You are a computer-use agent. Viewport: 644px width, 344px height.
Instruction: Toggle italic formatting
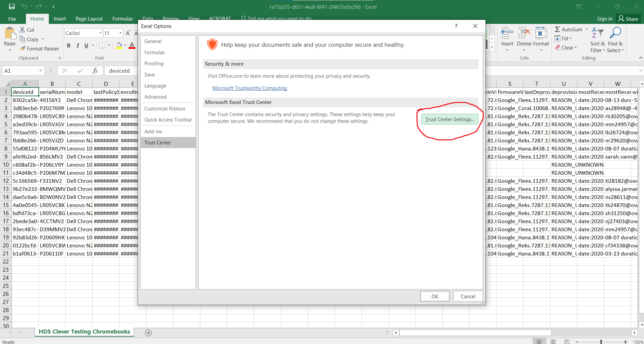tap(78, 45)
